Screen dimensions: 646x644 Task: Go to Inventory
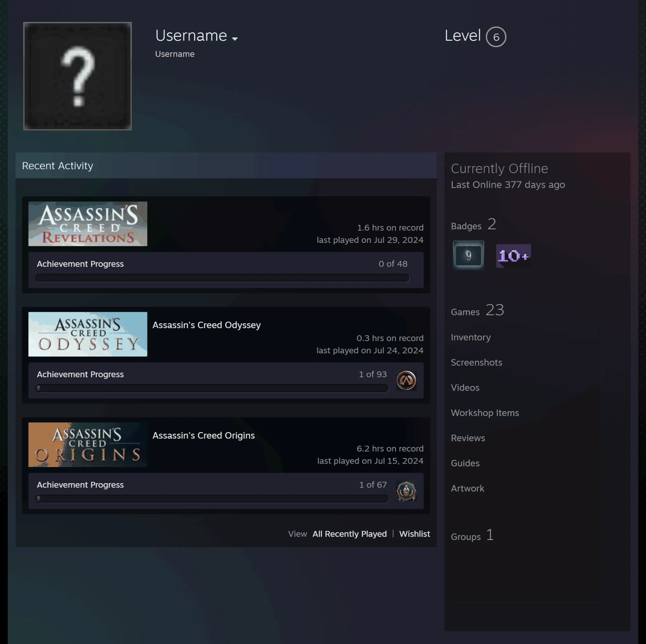471,337
